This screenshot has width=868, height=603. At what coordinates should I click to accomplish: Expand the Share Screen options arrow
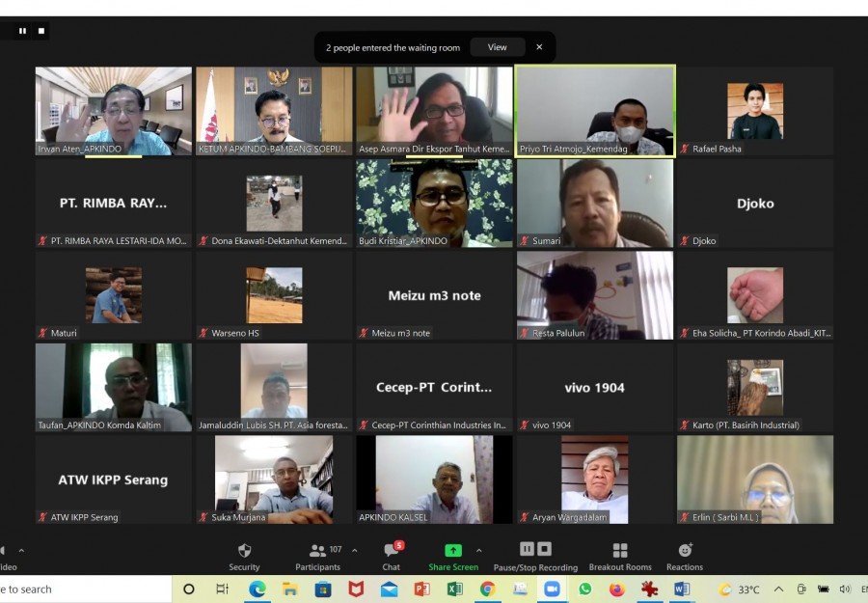[478, 550]
